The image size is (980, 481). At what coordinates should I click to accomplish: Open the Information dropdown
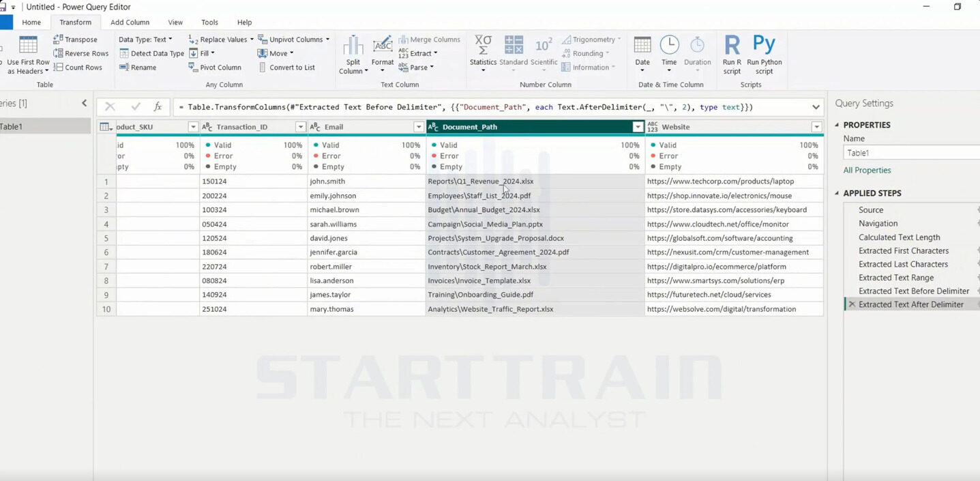(x=589, y=68)
